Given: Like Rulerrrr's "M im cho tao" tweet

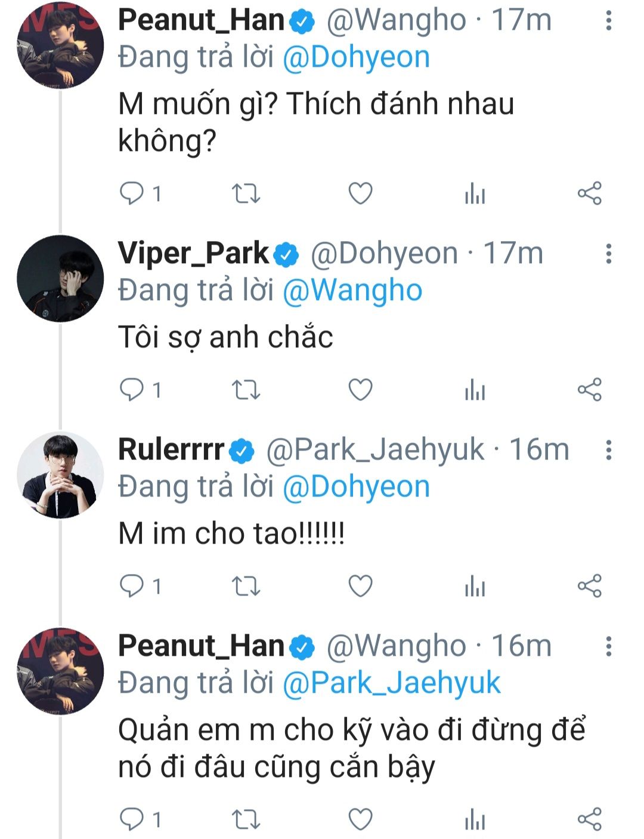Looking at the screenshot, I should point(360,587).
